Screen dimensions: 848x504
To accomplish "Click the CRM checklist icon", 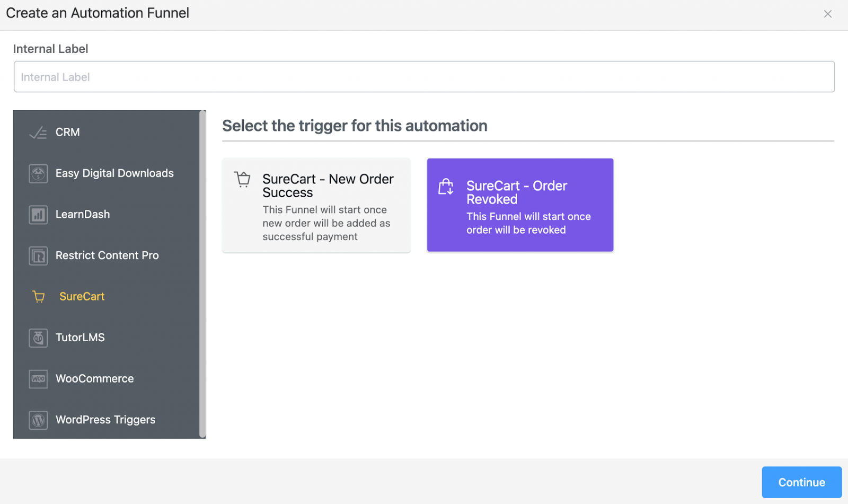I will pos(38,132).
